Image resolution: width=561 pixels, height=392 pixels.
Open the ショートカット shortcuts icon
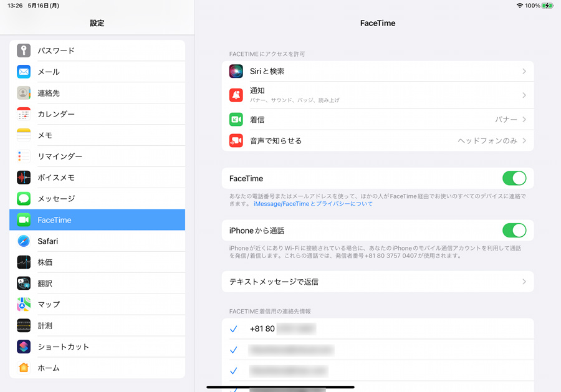pos(24,347)
